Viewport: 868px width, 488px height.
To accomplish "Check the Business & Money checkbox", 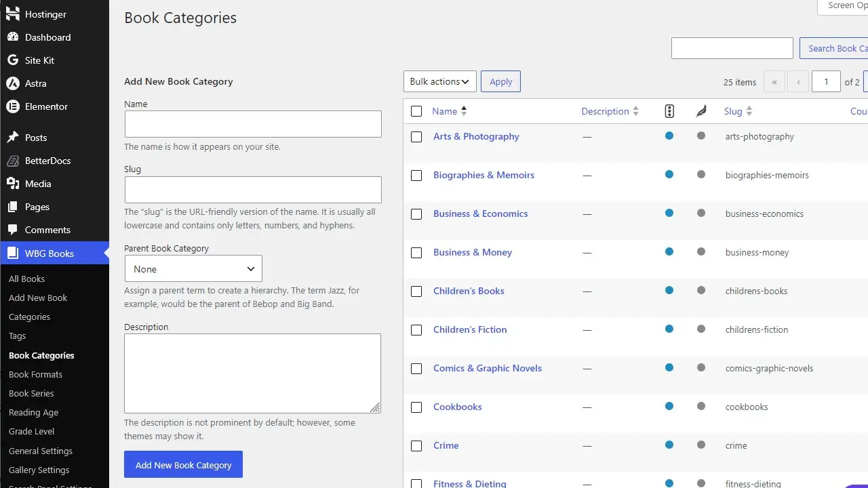I will [x=416, y=253].
